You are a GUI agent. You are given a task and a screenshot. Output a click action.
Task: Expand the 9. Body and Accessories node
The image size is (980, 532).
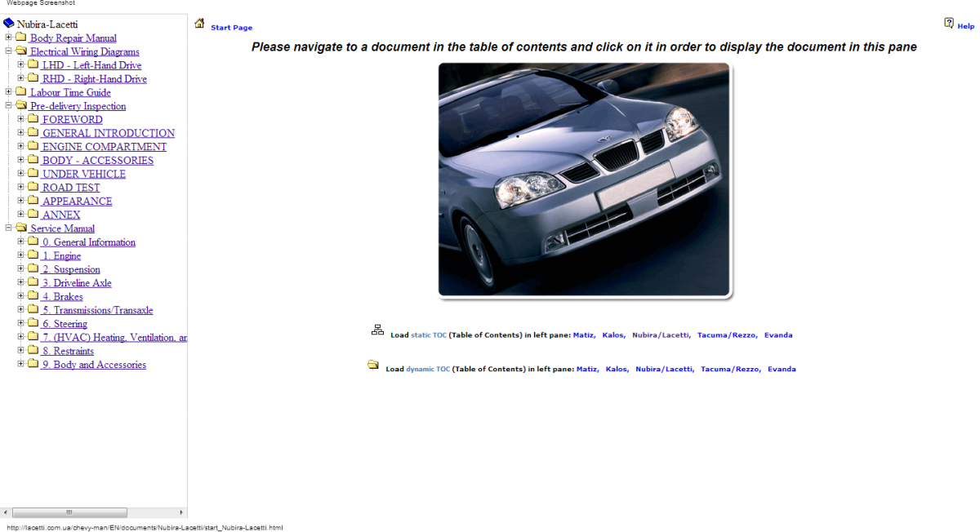pyautogui.click(x=20, y=365)
